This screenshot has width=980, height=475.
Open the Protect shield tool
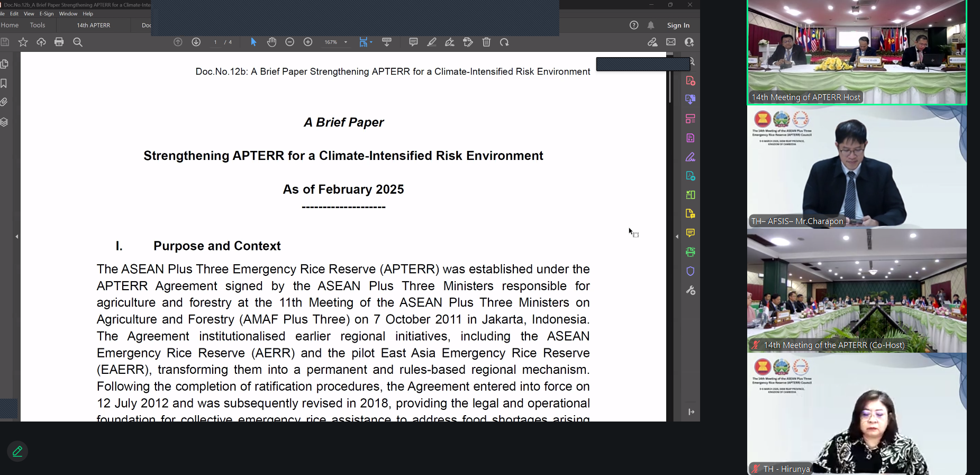690,271
